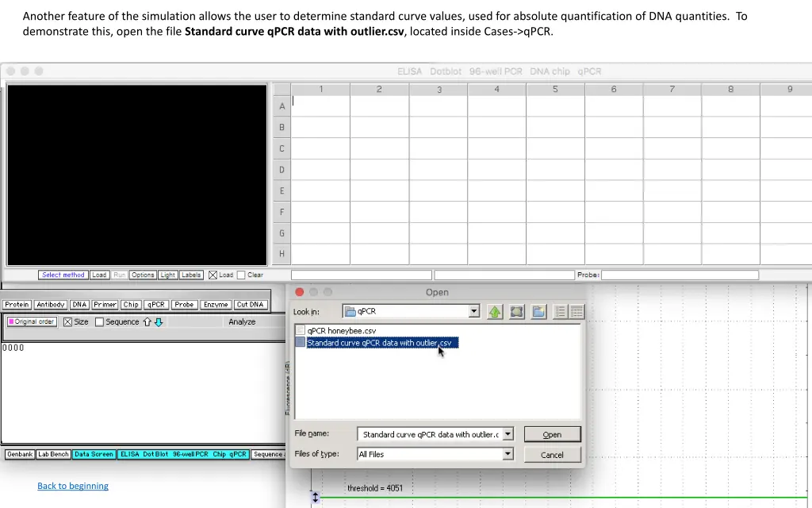This screenshot has width=812, height=508.
Task: Toggle the Size checkbox
Action: point(67,322)
